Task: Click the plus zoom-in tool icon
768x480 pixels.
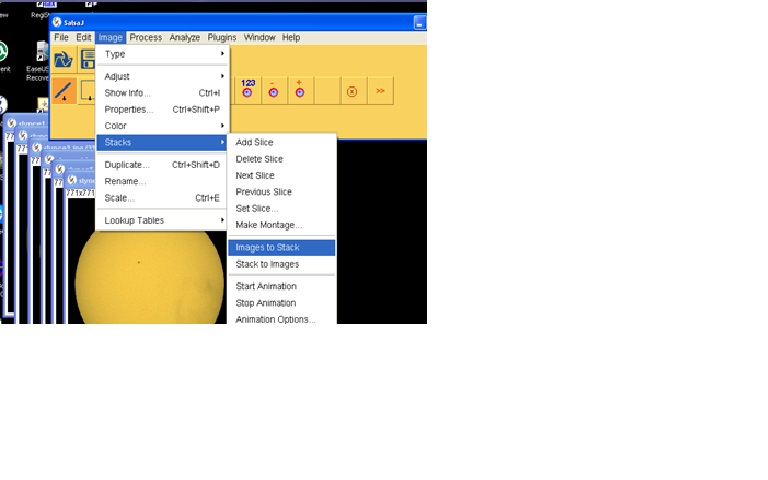Action: pyautogui.click(x=299, y=91)
